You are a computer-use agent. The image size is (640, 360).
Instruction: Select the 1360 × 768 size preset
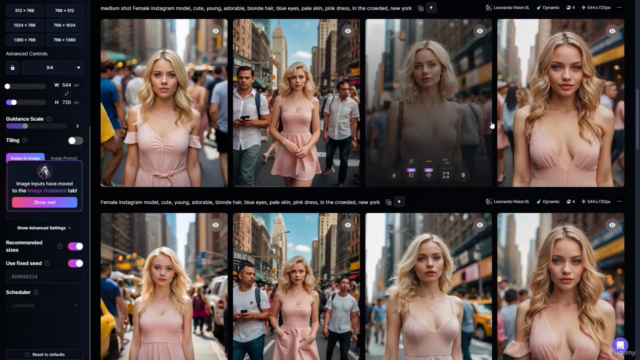(x=24, y=40)
